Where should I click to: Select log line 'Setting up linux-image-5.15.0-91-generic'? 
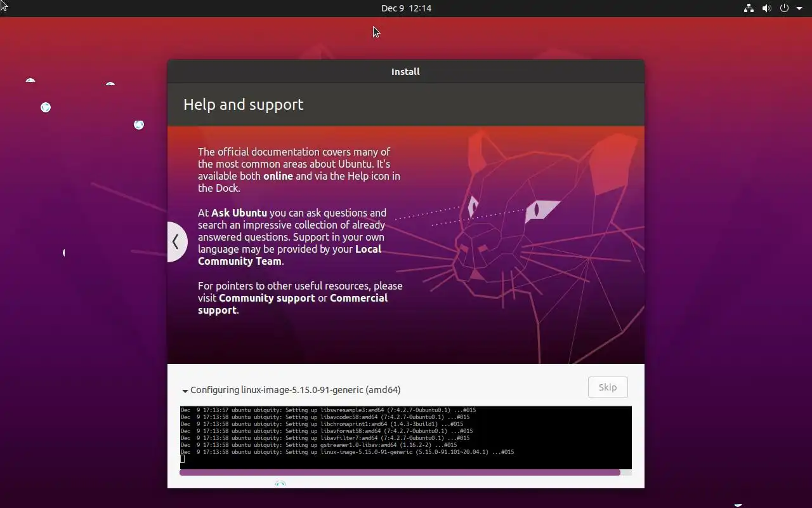tap(347, 452)
